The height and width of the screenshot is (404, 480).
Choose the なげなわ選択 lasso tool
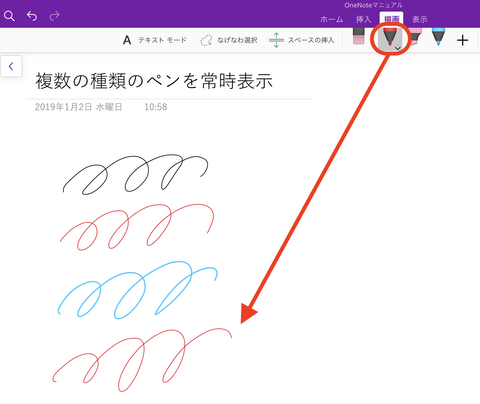[229, 40]
